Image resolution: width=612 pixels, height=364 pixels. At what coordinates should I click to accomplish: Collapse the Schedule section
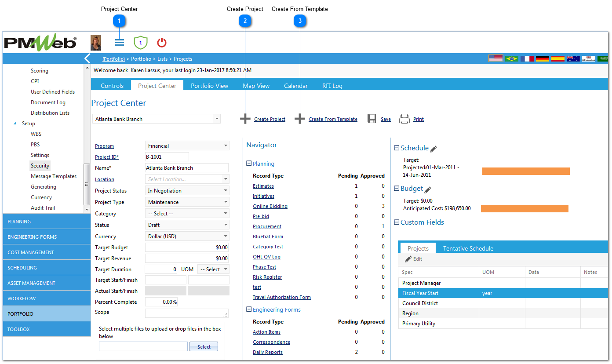[397, 148]
